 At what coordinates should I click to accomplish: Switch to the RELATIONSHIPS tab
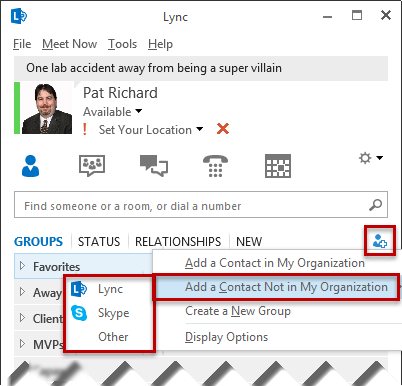(178, 241)
